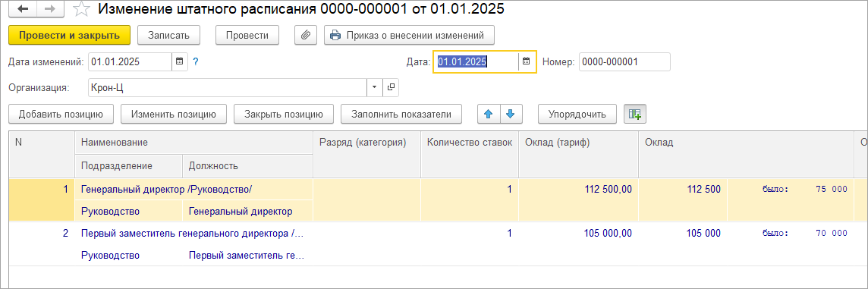This screenshot has height=289, width=868.
Task: Click the Количество ставок column header
Action: [470, 154]
